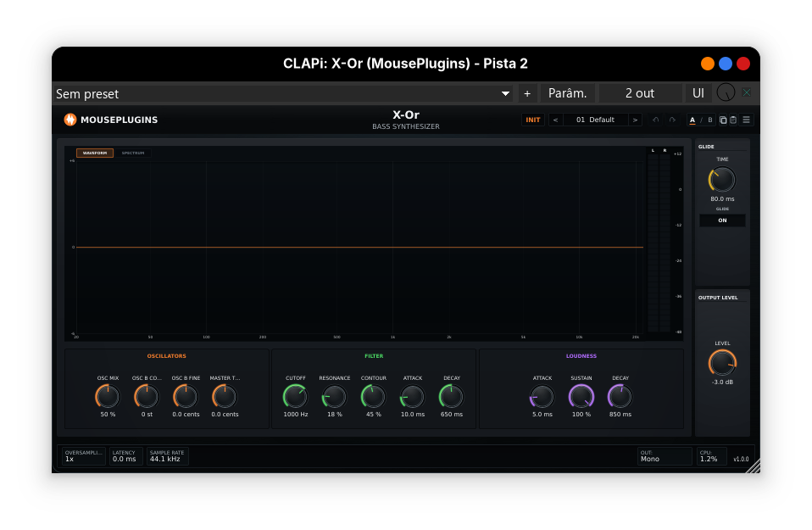This screenshot has width=812, height=530.
Task: Click the INIT preset button
Action: 533,120
